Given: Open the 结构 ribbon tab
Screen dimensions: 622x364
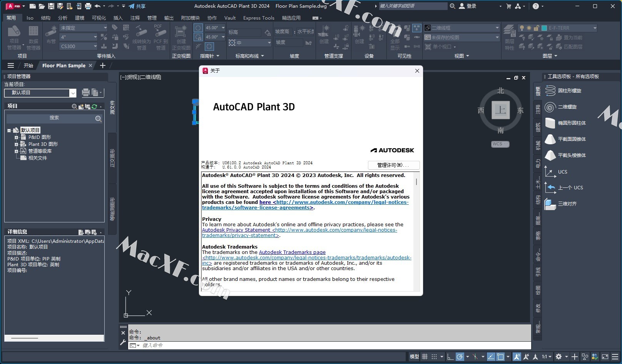Looking at the screenshot, I should click(45, 18).
